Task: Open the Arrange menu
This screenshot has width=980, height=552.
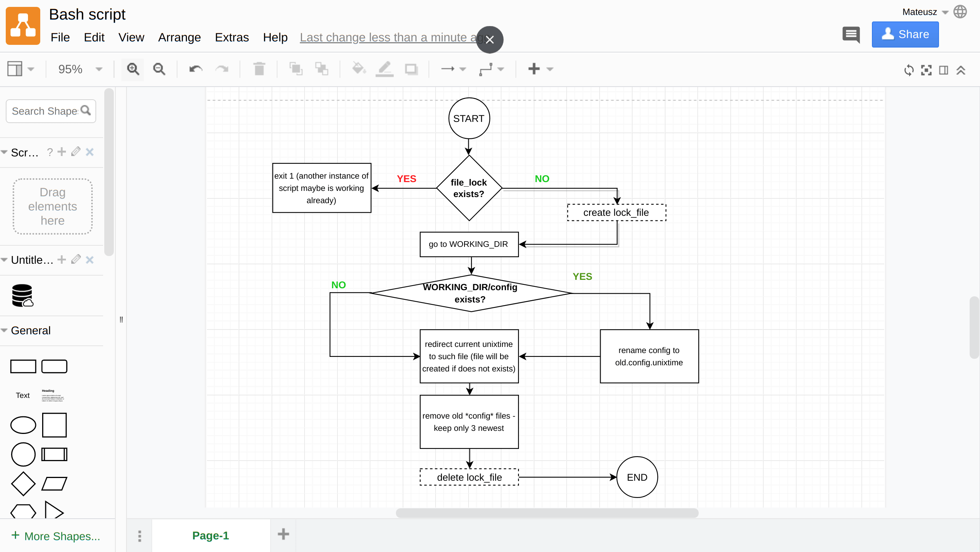Action: pyautogui.click(x=179, y=38)
